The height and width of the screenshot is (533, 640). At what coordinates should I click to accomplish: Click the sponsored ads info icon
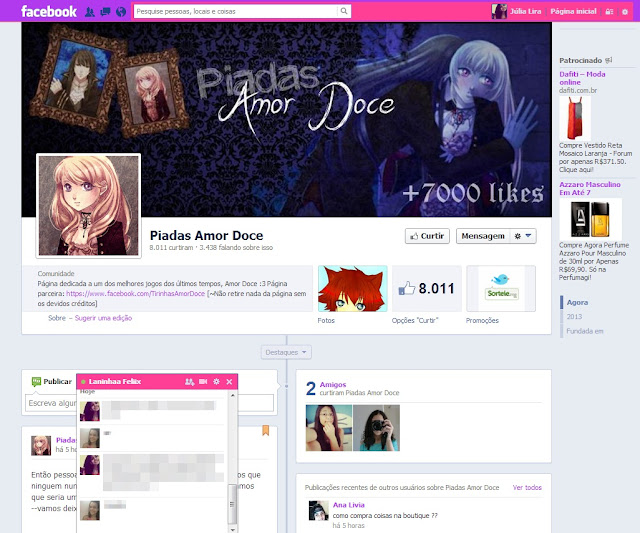click(609, 60)
